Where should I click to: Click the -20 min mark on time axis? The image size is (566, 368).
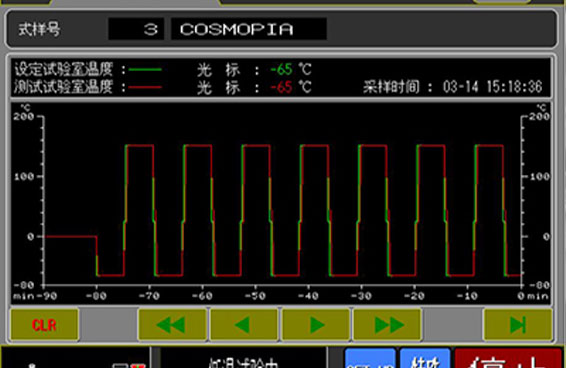(414, 296)
